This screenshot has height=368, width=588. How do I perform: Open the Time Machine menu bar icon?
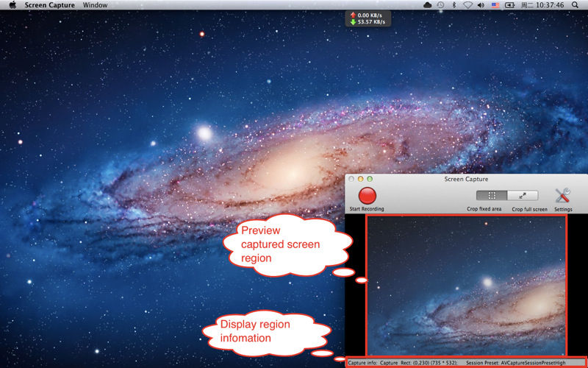click(440, 5)
